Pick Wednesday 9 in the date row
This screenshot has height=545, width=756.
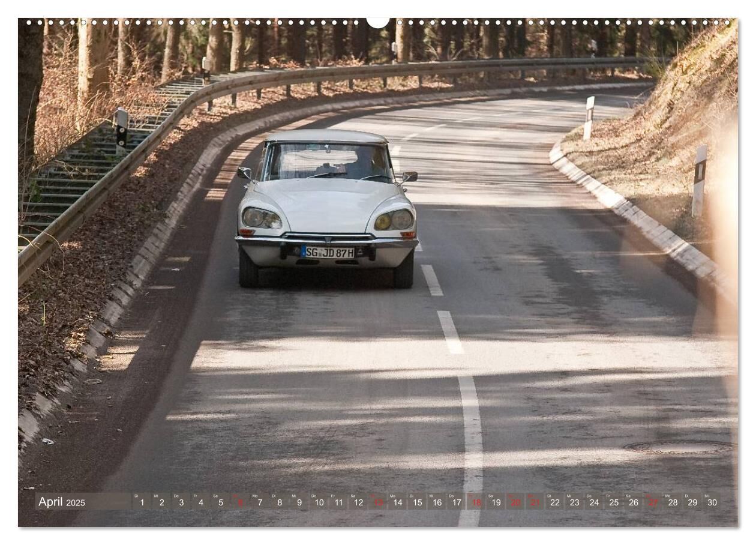[299, 502]
